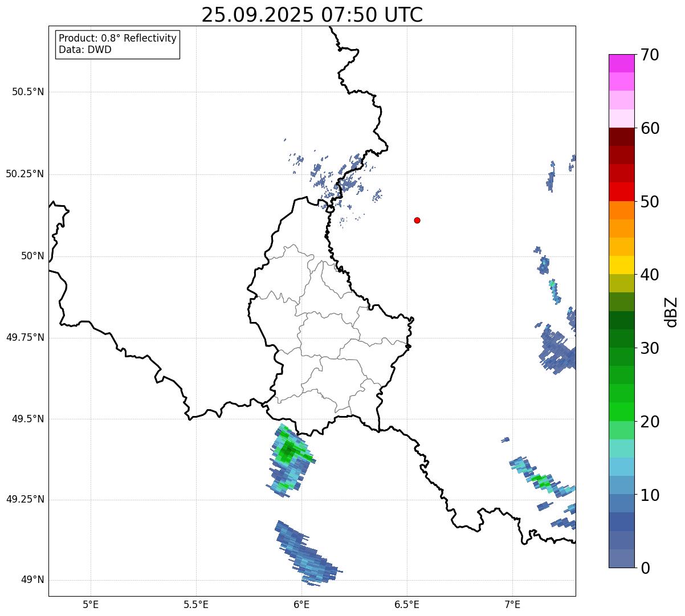Click longitude label 5°E
This screenshot has width=685, height=616.
(91, 605)
